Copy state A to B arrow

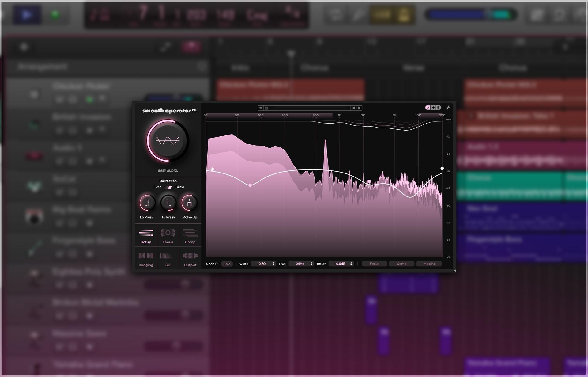click(433, 108)
